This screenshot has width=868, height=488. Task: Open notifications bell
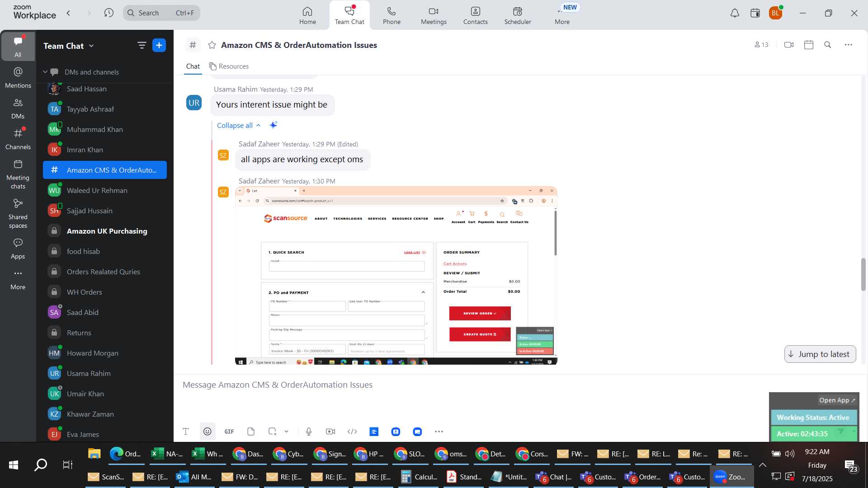[735, 13]
